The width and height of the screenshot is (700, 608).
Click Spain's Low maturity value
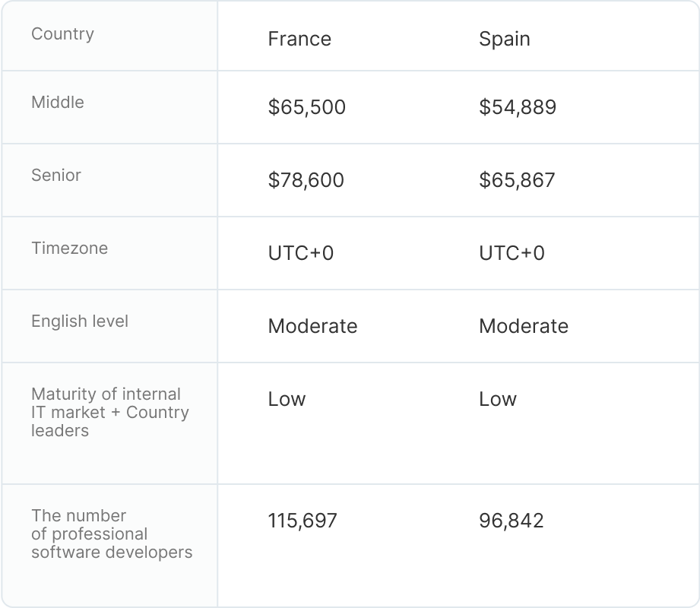(x=498, y=399)
